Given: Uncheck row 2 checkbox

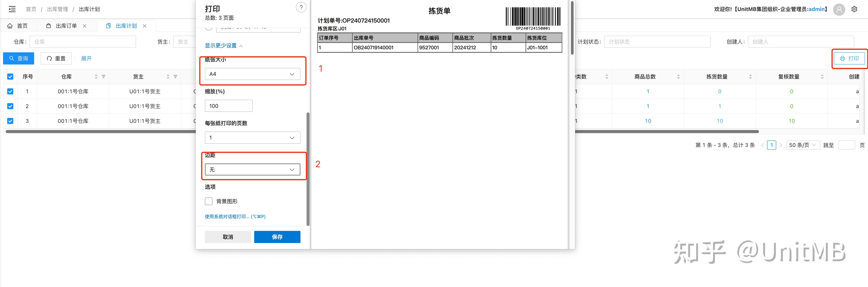Looking at the screenshot, I should [x=10, y=106].
